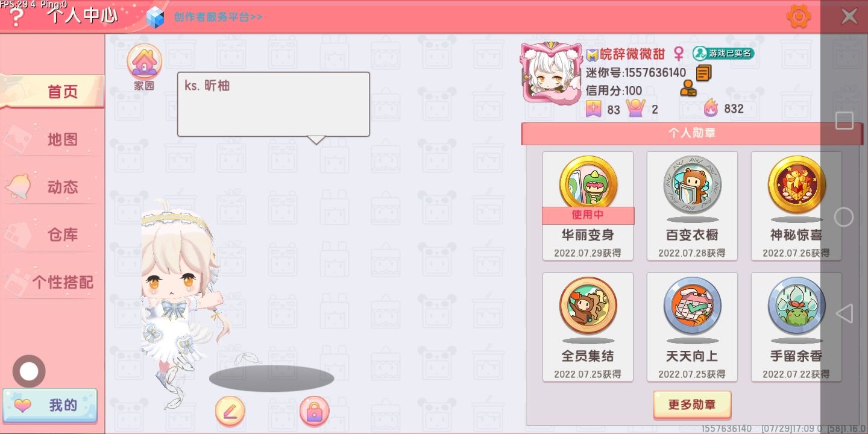868x434 pixels.
Task: Click the 更多勋章 button
Action: point(692,404)
